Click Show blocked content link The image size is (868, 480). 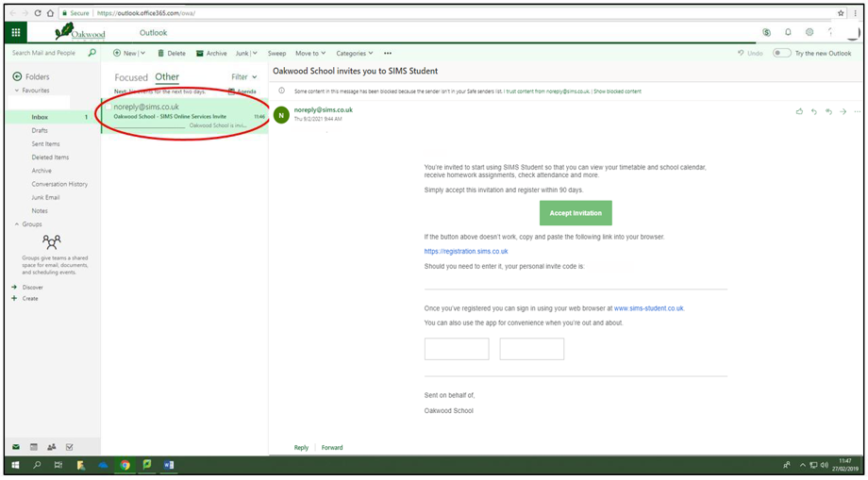pos(618,91)
